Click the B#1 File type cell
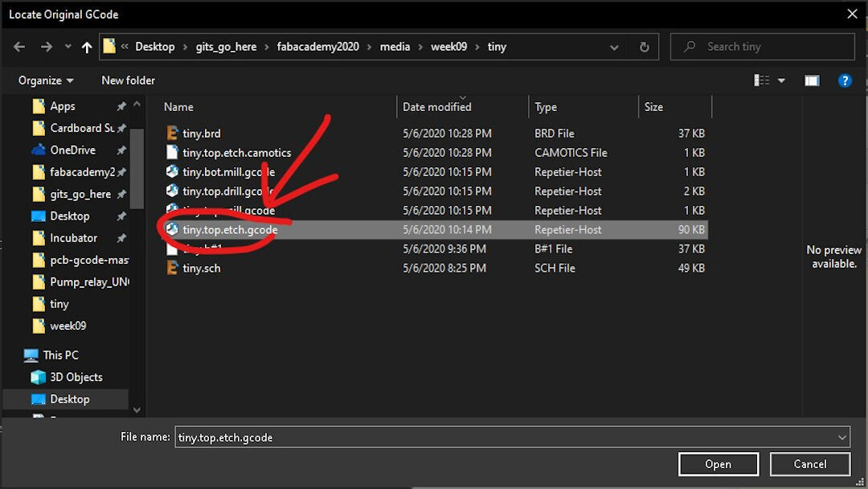 (x=553, y=249)
